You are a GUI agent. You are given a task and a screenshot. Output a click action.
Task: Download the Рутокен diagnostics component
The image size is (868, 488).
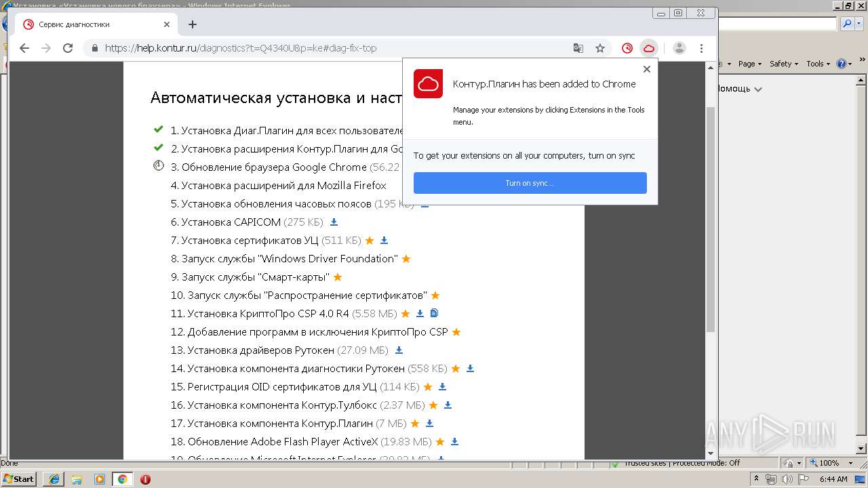[470, 369]
